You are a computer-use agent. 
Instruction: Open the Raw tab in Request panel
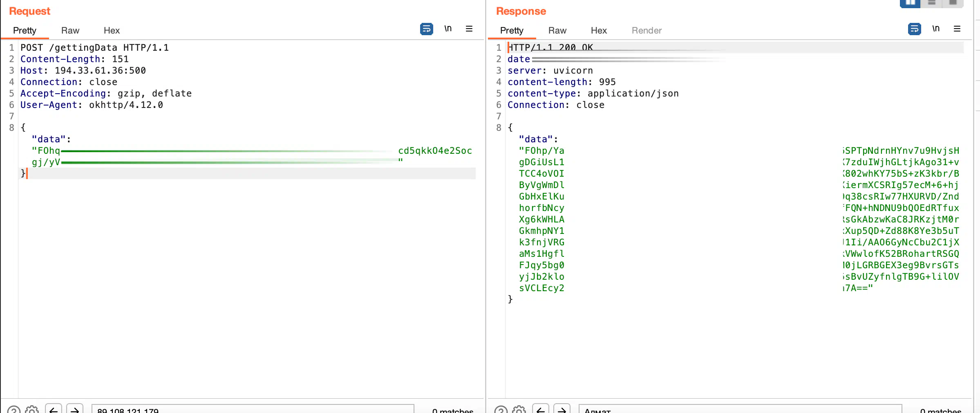[x=70, y=31]
